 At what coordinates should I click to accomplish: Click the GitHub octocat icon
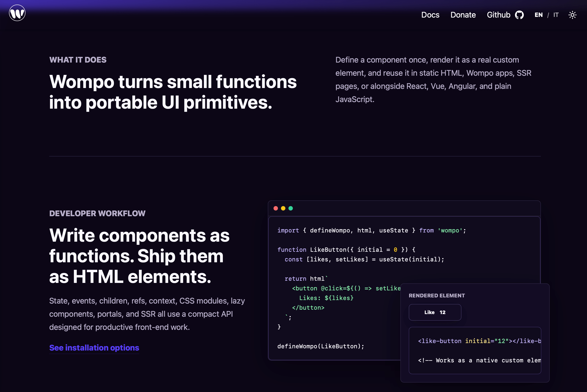(519, 15)
